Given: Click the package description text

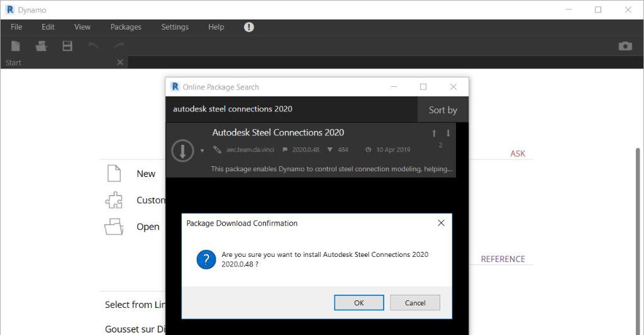Looking at the screenshot, I should tap(331, 169).
